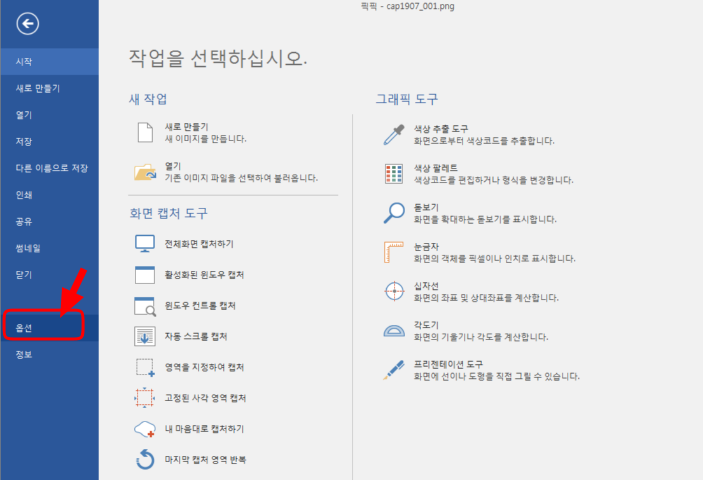703x480 pixels.
Task: Click the circular arrow 마지막 캡처 영역 반복 icon
Action: tap(145, 459)
